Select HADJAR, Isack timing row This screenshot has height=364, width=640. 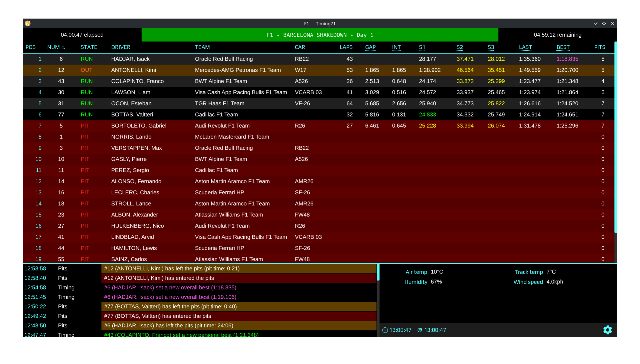[130, 59]
